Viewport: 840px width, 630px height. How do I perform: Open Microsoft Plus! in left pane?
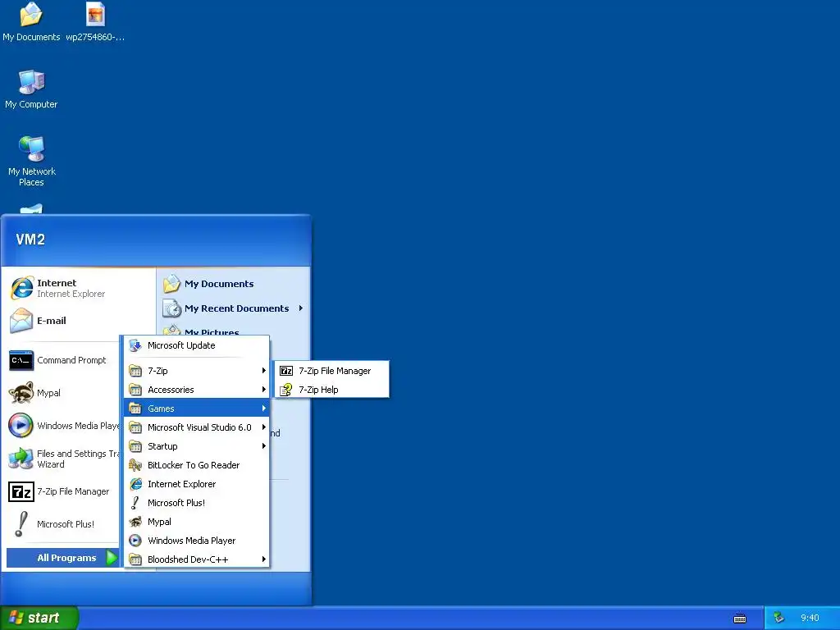click(62, 524)
